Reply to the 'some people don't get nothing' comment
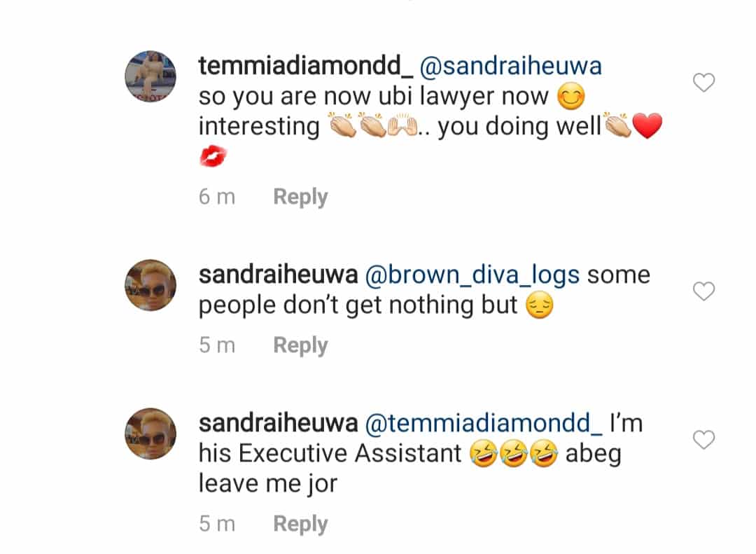Viewport: 756px width, 554px height. tap(300, 345)
